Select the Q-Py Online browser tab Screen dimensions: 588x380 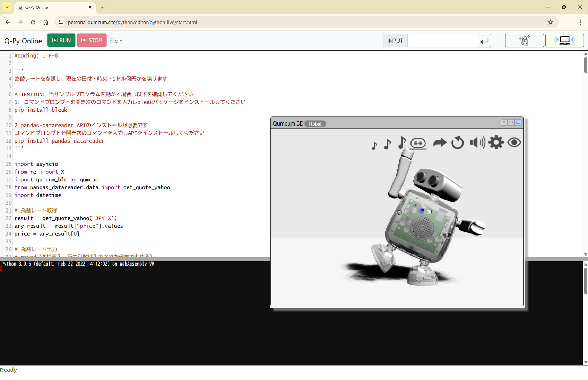(52, 7)
